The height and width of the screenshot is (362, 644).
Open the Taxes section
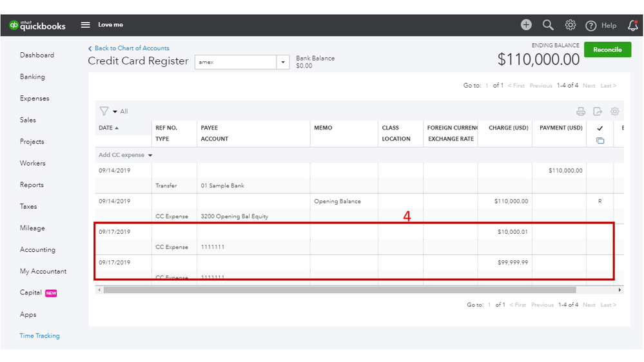28,207
